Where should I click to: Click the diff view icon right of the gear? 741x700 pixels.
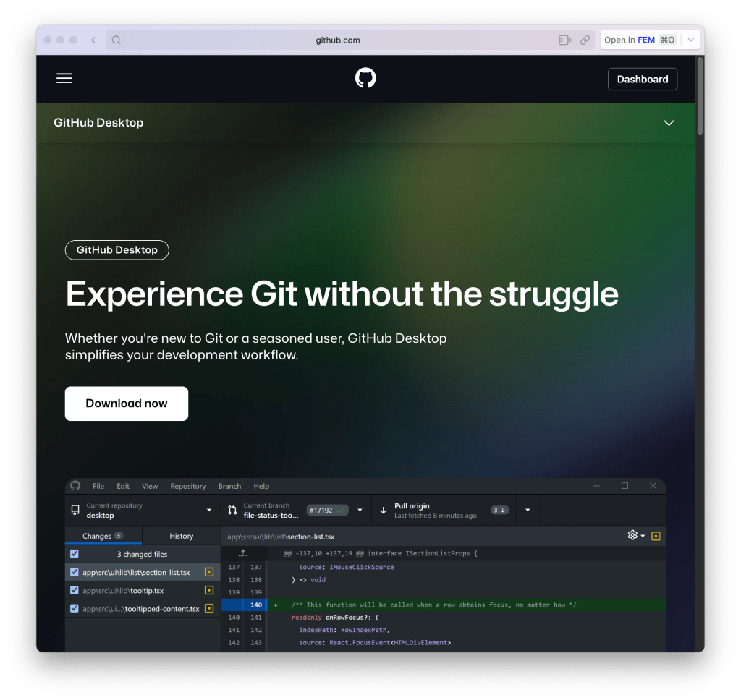[655, 535]
